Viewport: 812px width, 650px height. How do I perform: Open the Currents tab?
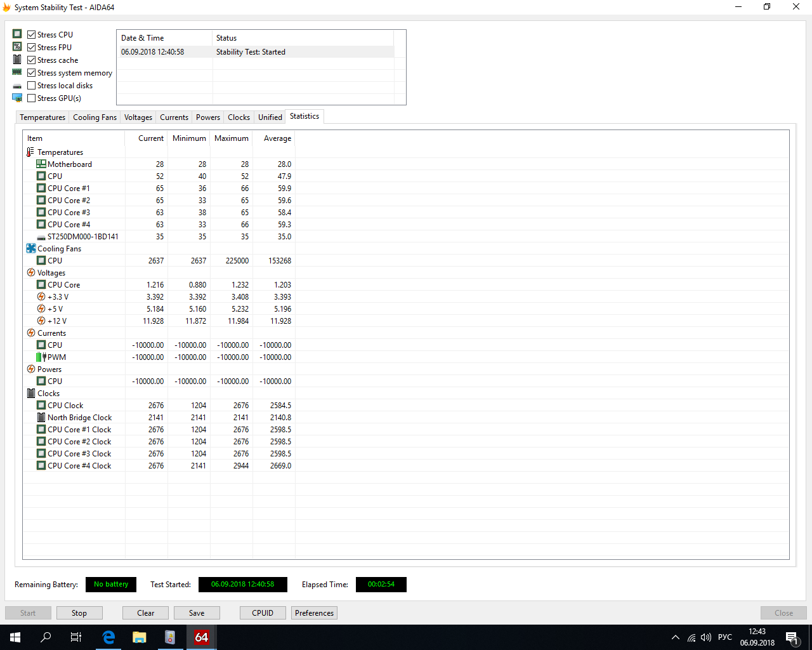click(x=174, y=117)
